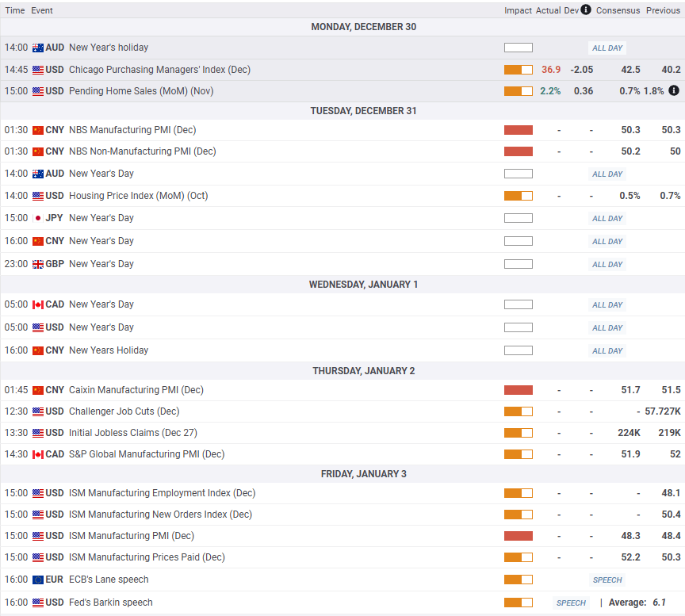
Task: Click Australian flag on the New Year's holiday row
Action: click(x=38, y=48)
